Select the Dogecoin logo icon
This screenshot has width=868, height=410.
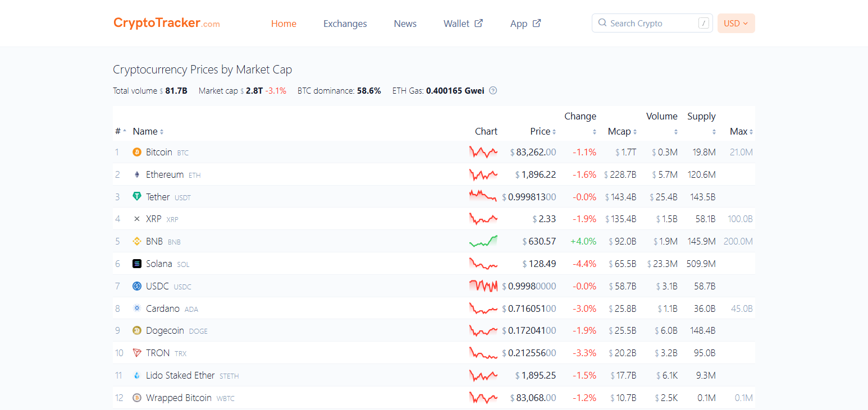pos(136,330)
